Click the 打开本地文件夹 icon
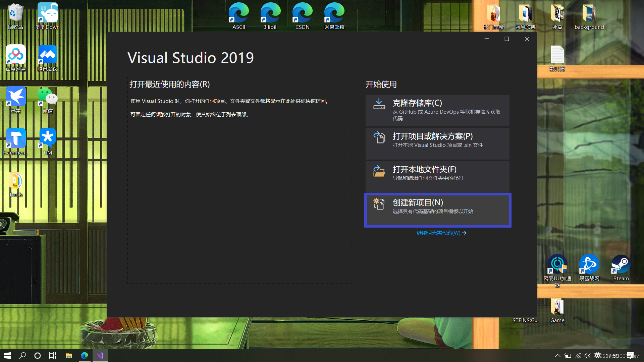 (379, 172)
